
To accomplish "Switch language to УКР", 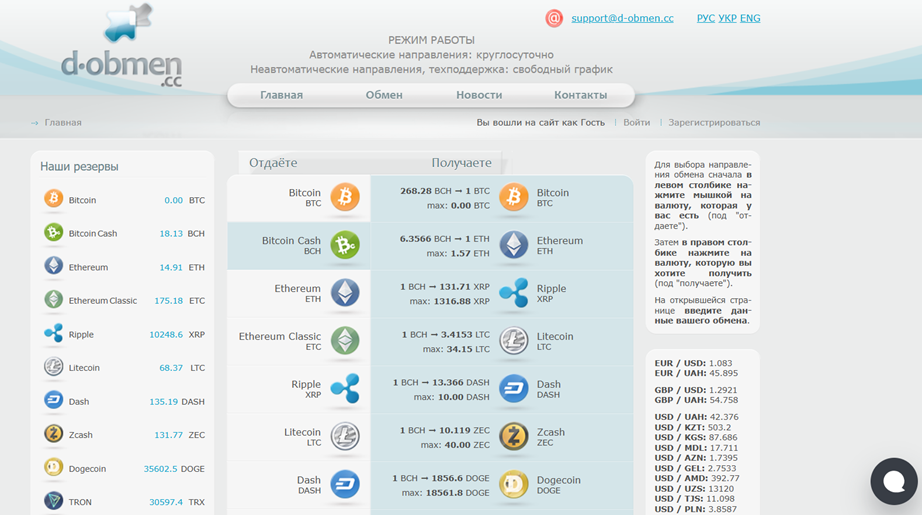I will (x=727, y=18).
